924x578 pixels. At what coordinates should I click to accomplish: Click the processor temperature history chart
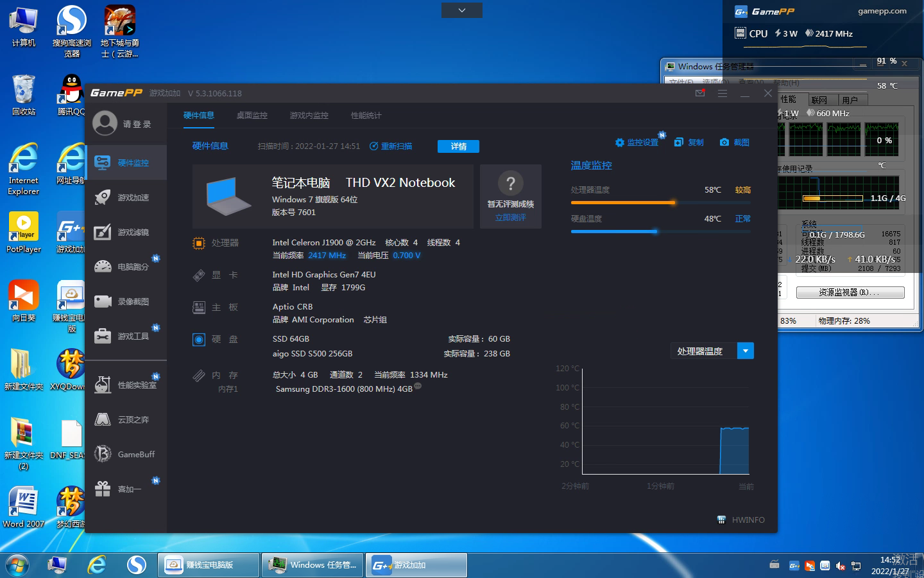(x=665, y=422)
